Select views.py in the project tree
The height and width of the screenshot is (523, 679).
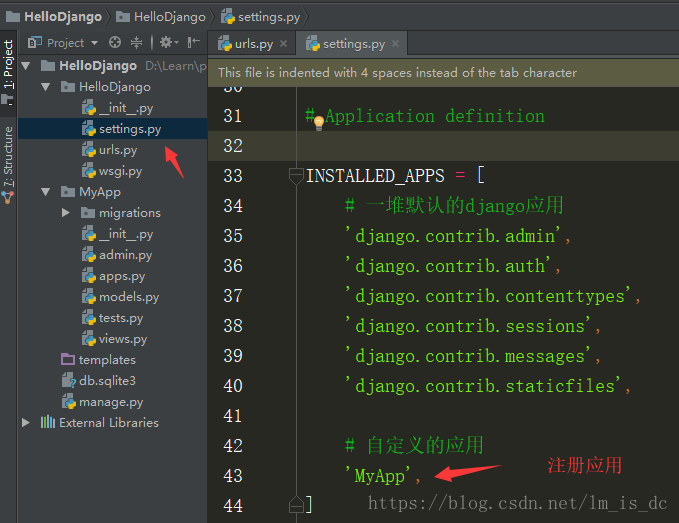[114, 339]
